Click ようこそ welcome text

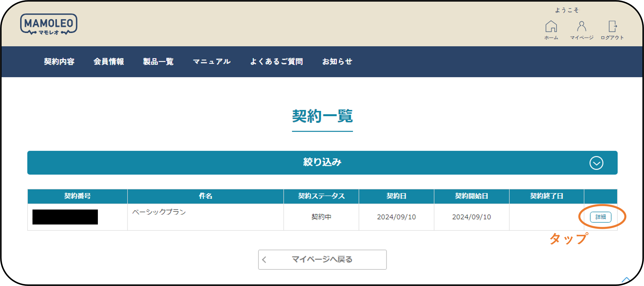567,10
